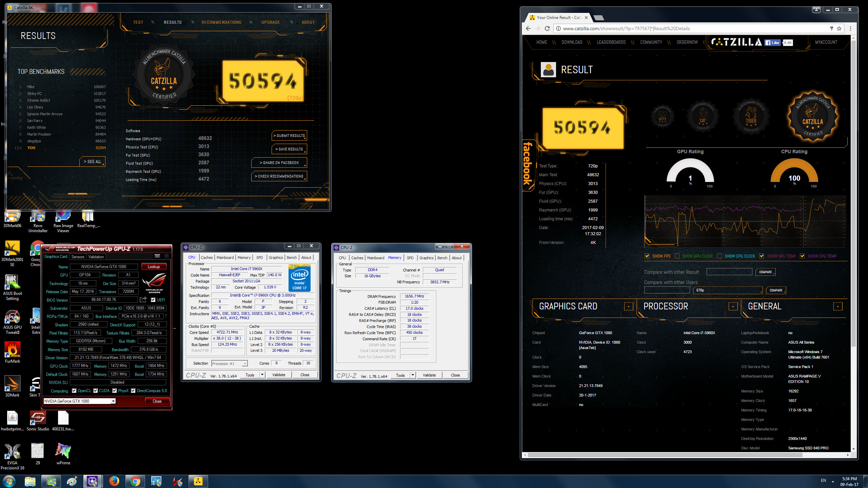Toggle the SHOW CPU TEMP checkbox
This screenshot has height=488, width=868.
click(x=803, y=256)
